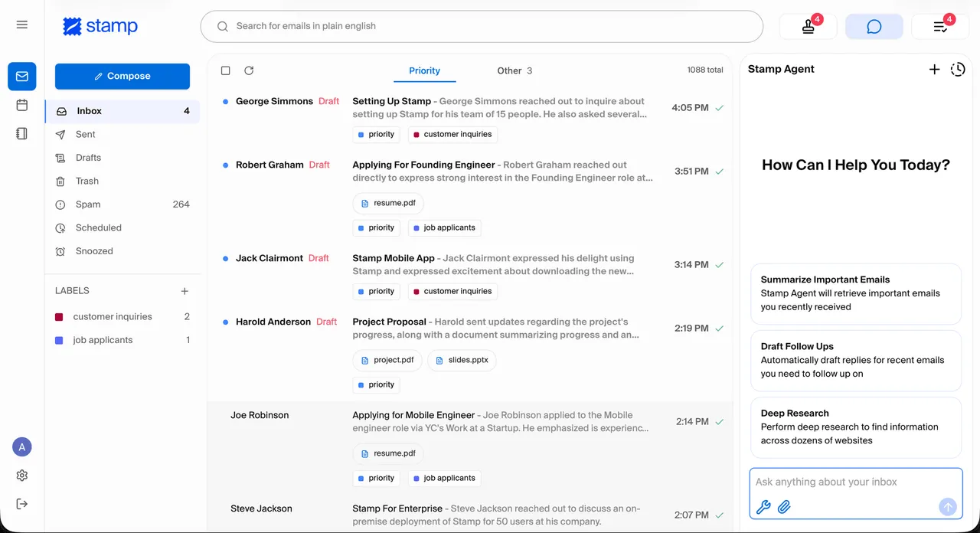
Task: Open the Spam folder
Action: [x=122, y=204]
